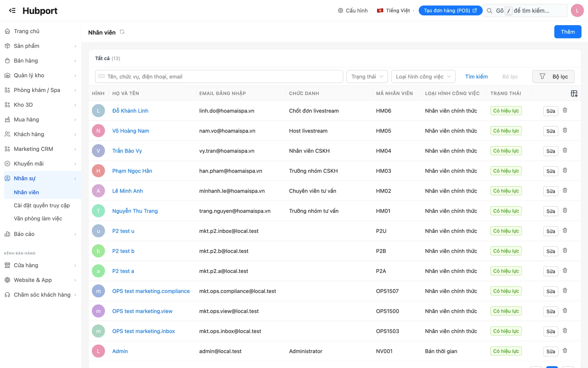Collapse the sidebar with the Hubport arrow icon
Screen dimensions: 588x368
[12, 10]
